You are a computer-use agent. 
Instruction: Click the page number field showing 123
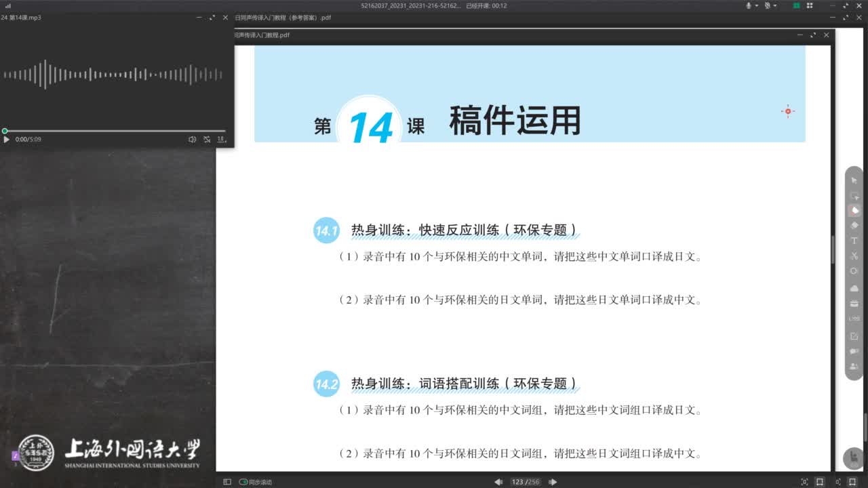517,482
